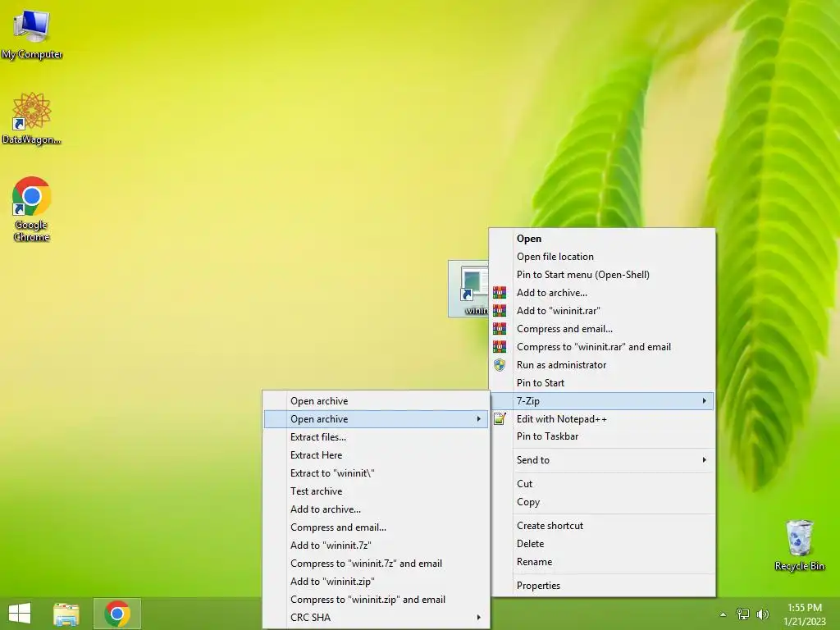Select the wininit desktop shortcut icon

click(x=469, y=289)
